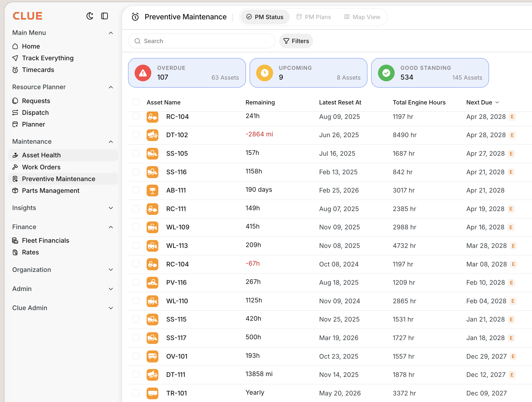Switch to the PM Status tab
This screenshot has height=402, width=532.
265,17
